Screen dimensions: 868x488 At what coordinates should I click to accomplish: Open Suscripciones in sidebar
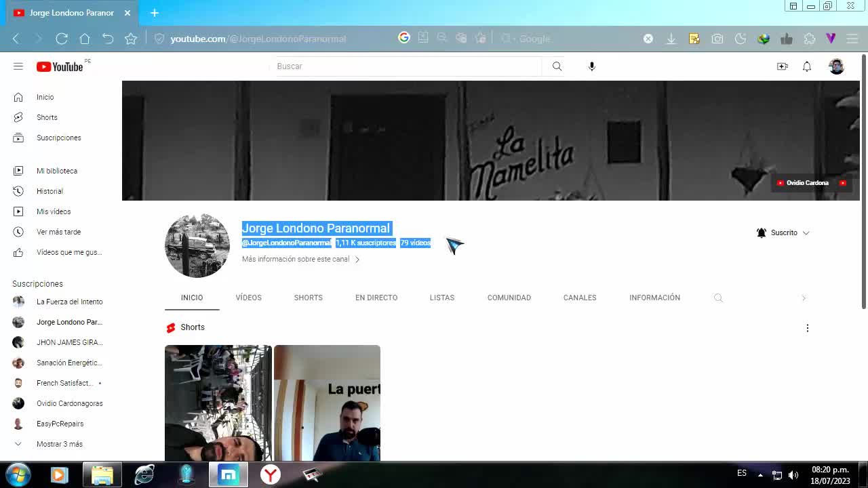tap(57, 138)
